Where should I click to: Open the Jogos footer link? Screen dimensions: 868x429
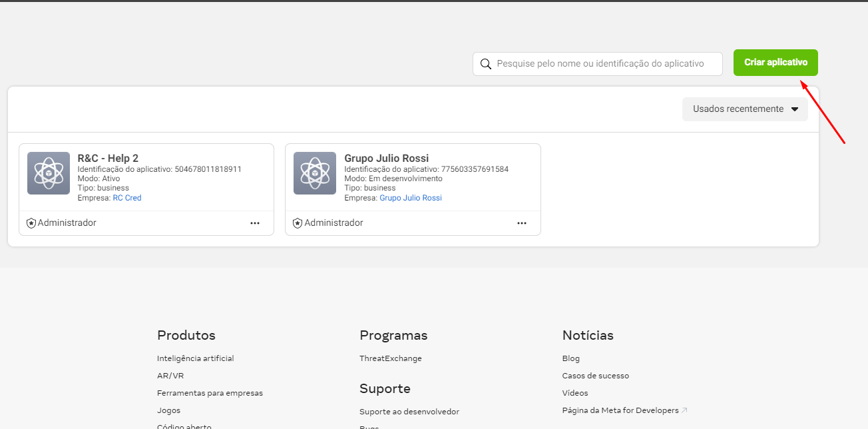pos(168,410)
